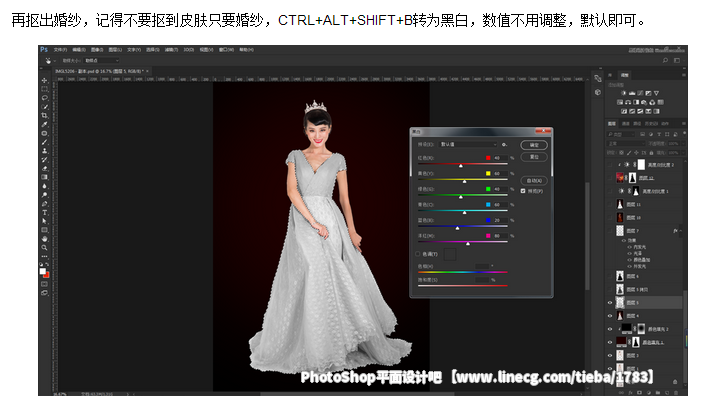Toggle the 预览 Preview checkbox

523,191
